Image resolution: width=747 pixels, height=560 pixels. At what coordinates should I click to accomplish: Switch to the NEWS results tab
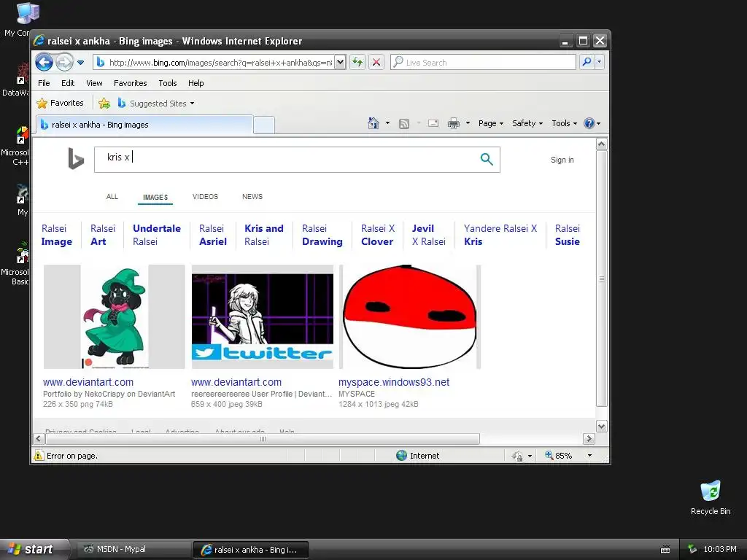tap(252, 197)
